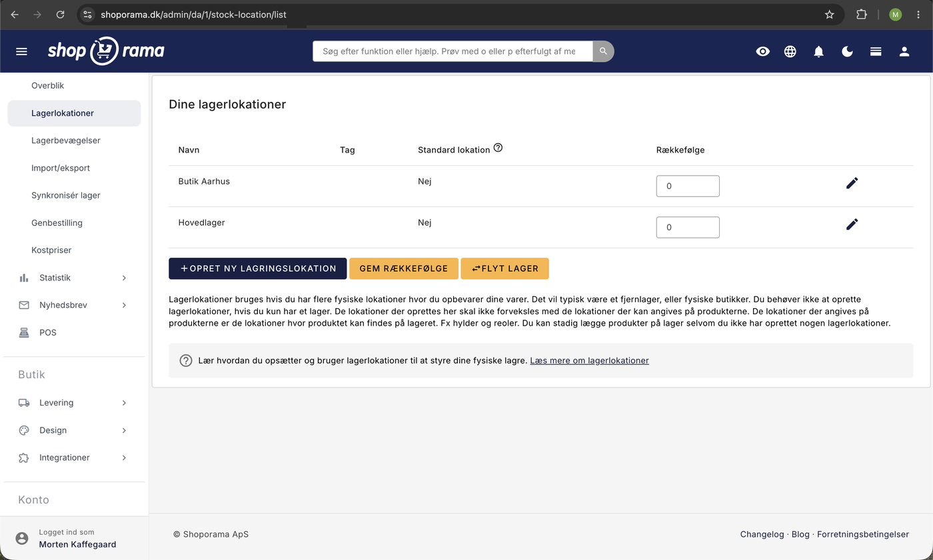The image size is (933, 560).
Task: Click the Integrationer puzzle icon
Action: (24, 457)
